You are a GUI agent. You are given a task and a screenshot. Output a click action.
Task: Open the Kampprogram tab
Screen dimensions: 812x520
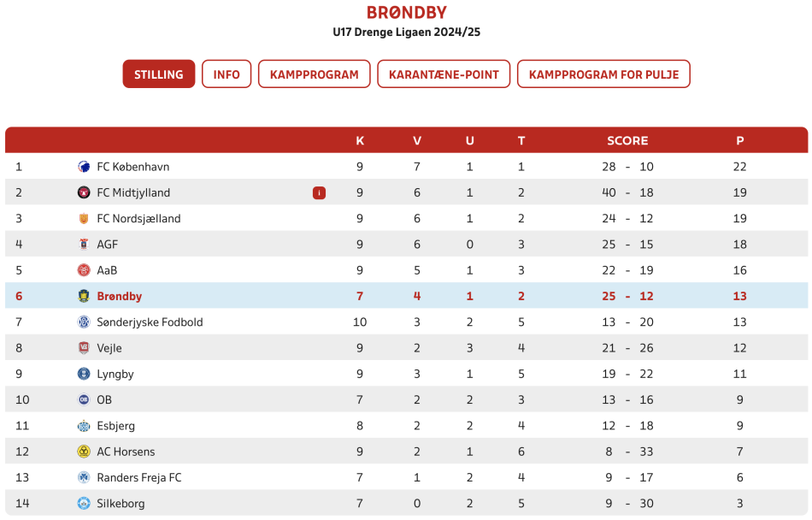point(315,74)
